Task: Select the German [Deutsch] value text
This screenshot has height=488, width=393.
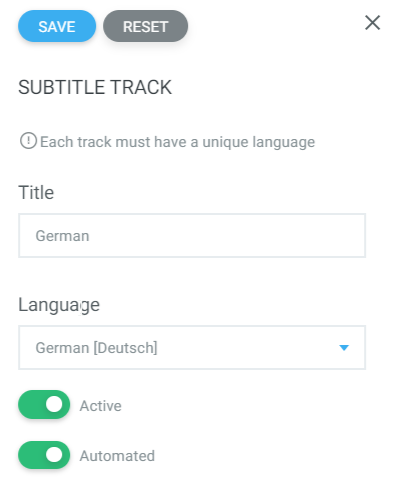Action: [x=96, y=348]
